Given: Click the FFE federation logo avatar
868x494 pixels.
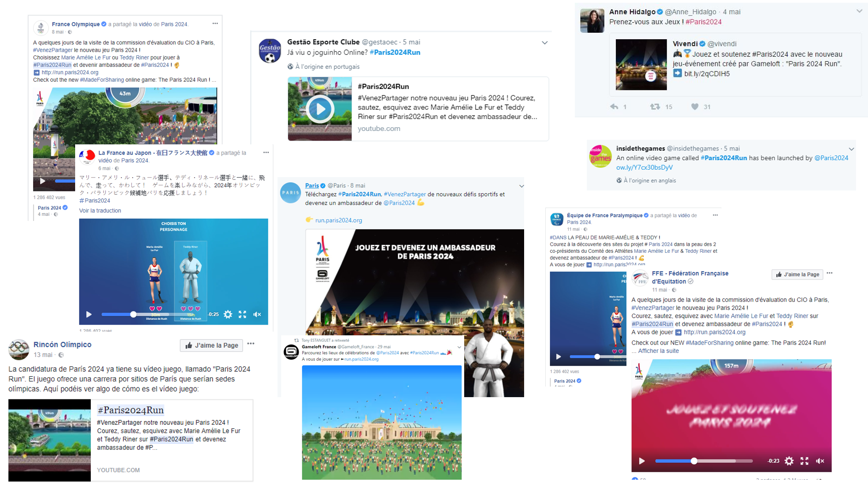Looking at the screenshot, I should 640,279.
